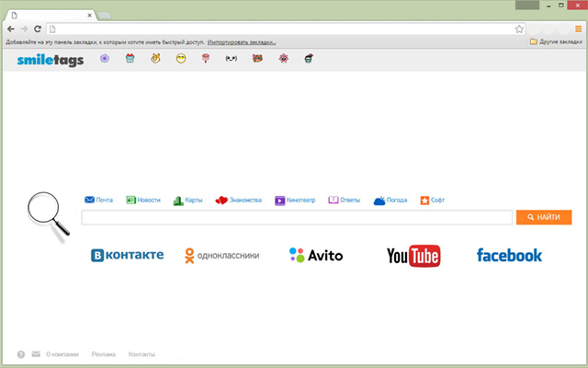
Task: Select the orange fox smiley icon
Action: (155, 58)
